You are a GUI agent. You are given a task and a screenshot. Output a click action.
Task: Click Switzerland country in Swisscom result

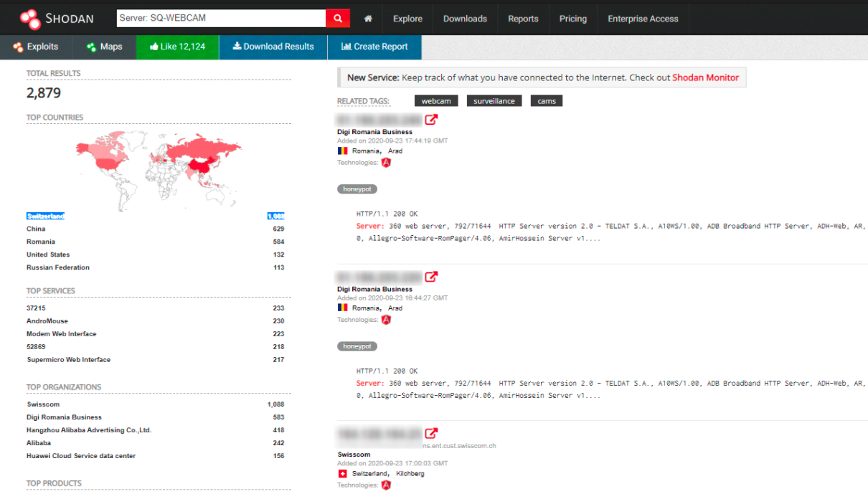[370, 474]
